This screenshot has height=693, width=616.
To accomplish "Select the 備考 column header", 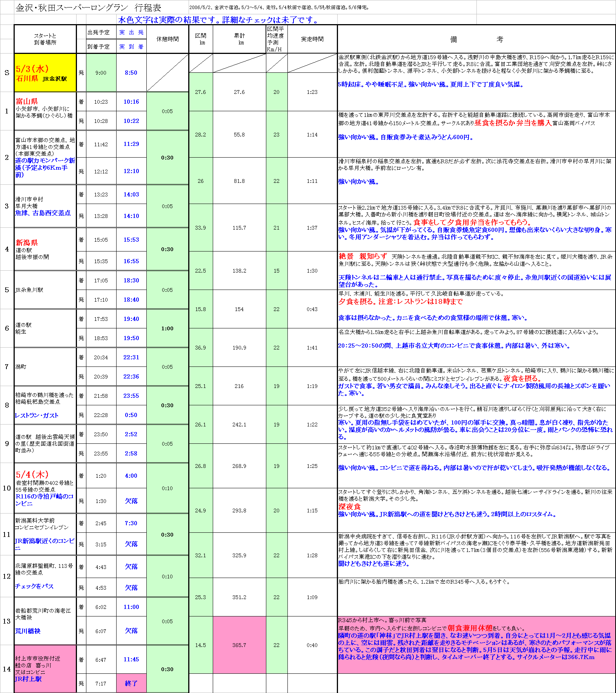I will (x=476, y=39).
